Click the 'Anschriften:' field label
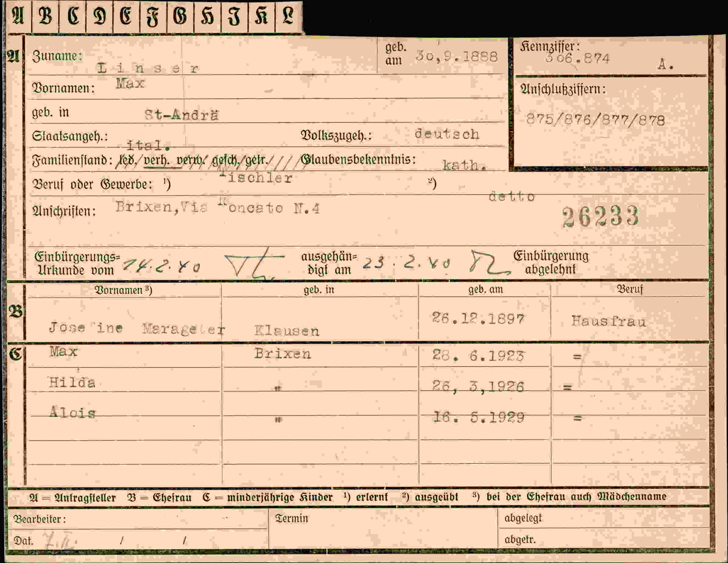The height and width of the screenshot is (563, 728). point(64,211)
